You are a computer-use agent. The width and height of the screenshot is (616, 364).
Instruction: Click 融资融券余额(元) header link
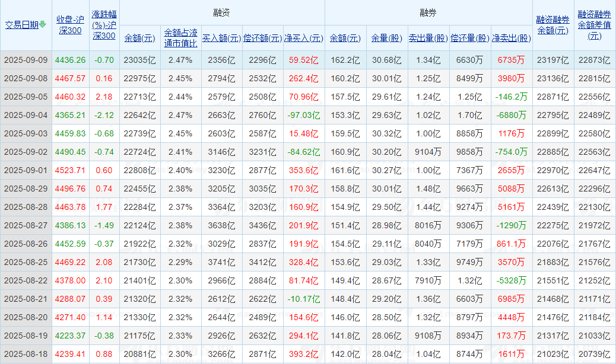(553, 25)
